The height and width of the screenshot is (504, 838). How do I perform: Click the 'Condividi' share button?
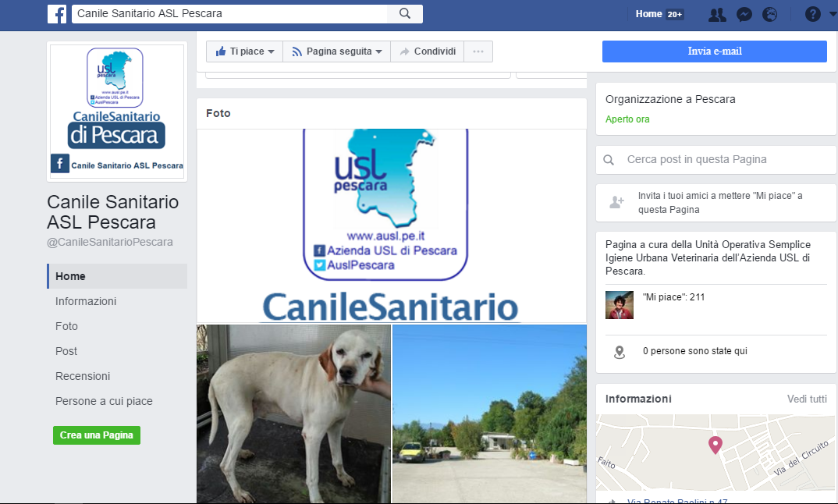(428, 51)
